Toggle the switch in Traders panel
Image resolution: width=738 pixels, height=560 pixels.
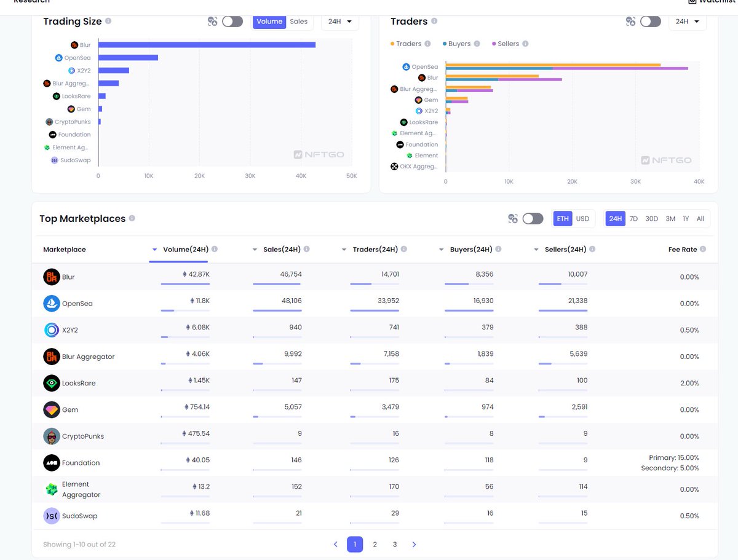(650, 22)
